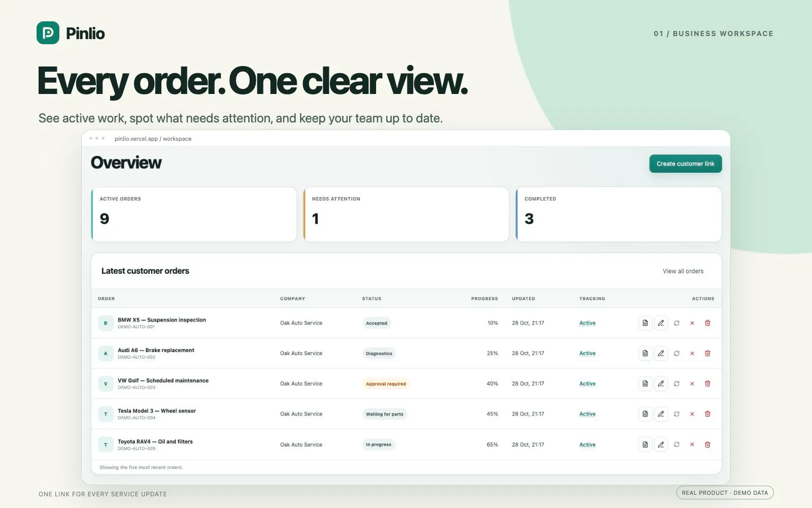Delete the Toyota RAV4 order via trash icon

pos(707,444)
